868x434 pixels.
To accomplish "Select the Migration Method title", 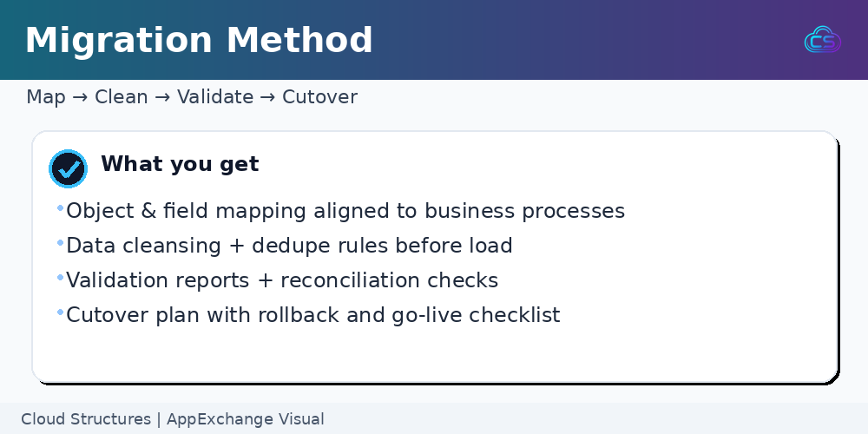I will [x=199, y=41].
